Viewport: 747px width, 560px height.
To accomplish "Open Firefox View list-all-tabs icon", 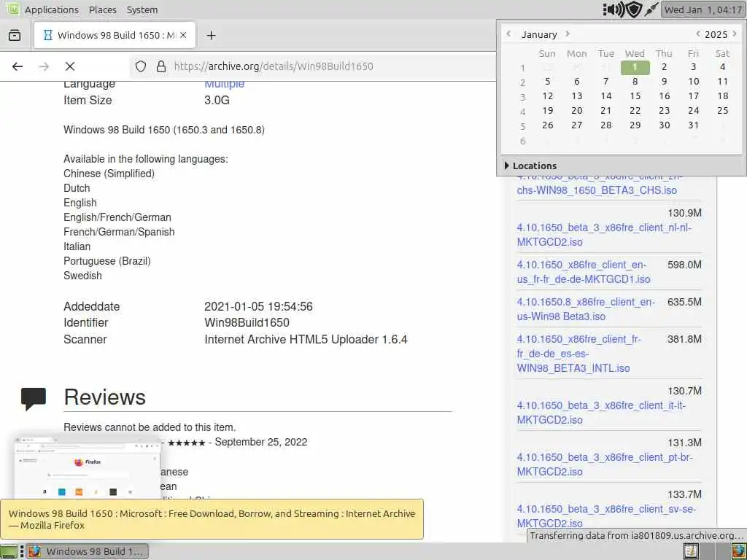I will tap(15, 35).
